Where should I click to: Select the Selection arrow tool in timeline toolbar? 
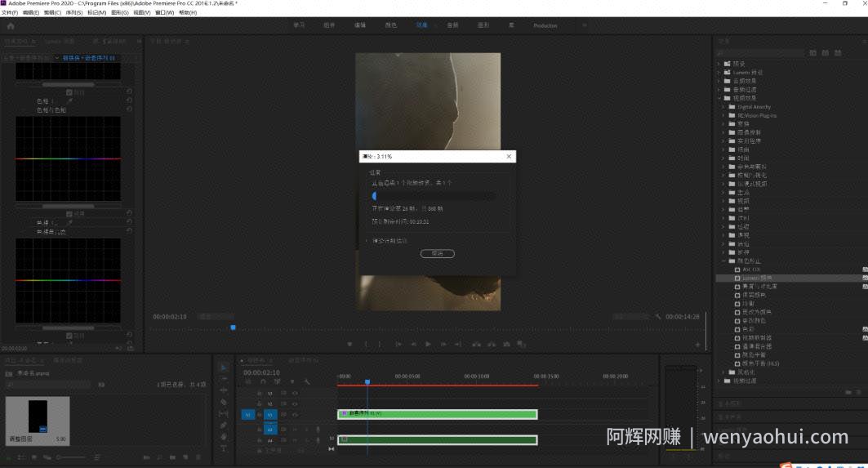(224, 368)
